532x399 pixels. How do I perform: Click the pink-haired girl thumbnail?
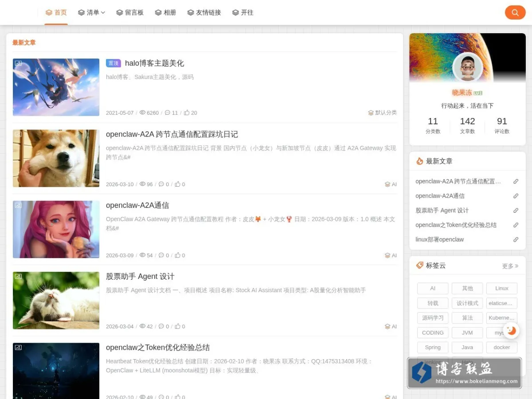pos(56,229)
